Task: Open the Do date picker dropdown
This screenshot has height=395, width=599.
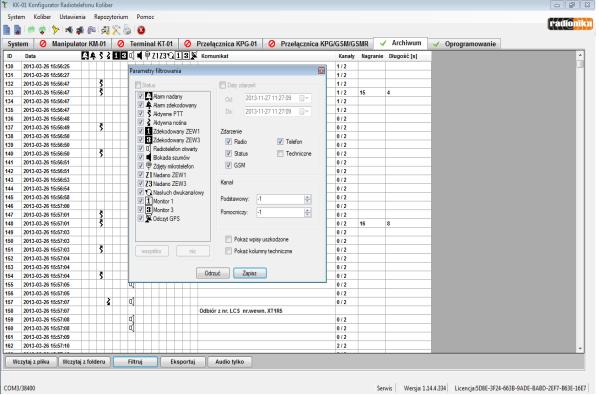Action: [x=304, y=112]
